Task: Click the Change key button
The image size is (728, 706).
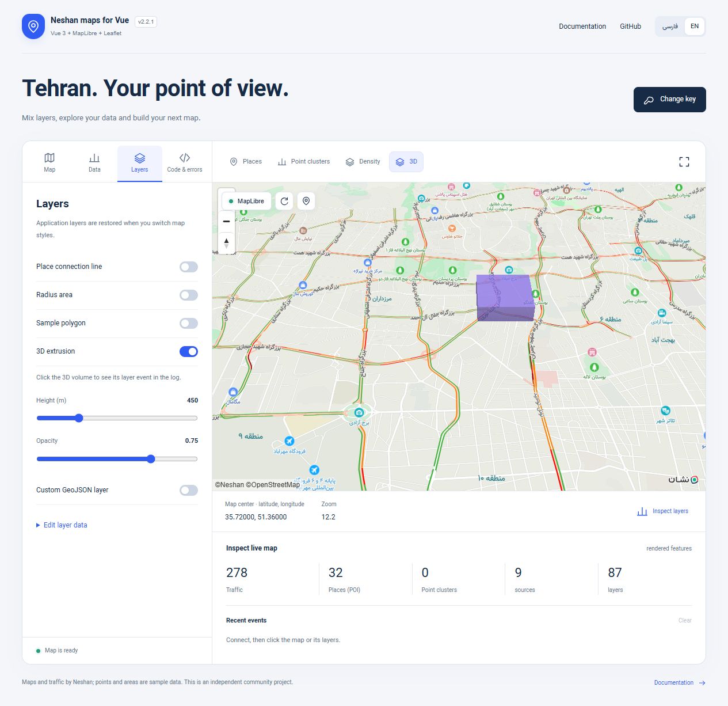Action: pyautogui.click(x=670, y=100)
